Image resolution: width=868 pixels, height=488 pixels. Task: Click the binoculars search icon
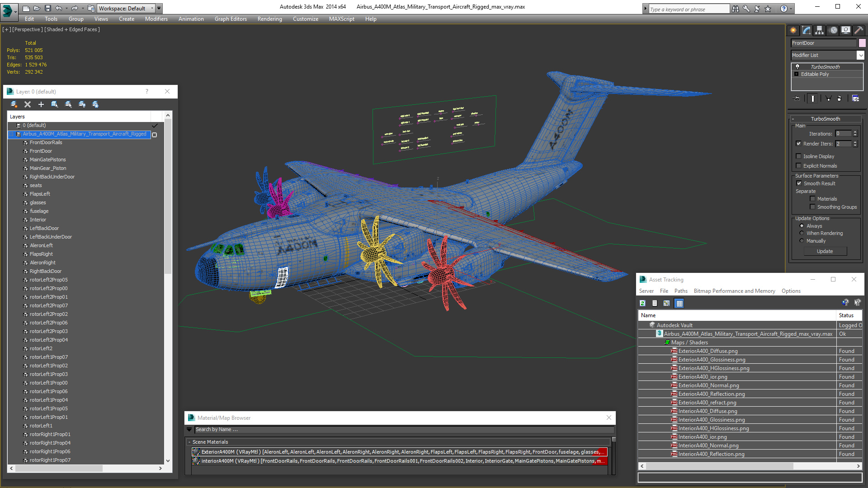[x=736, y=9]
